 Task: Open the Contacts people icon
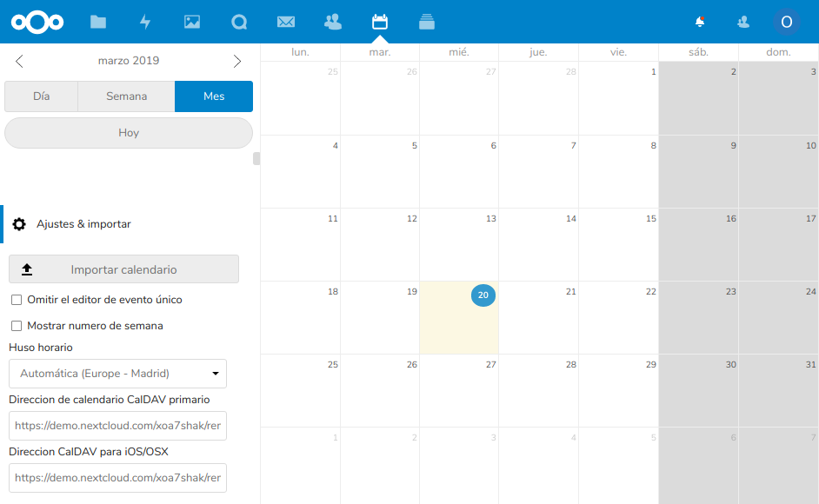tap(332, 22)
